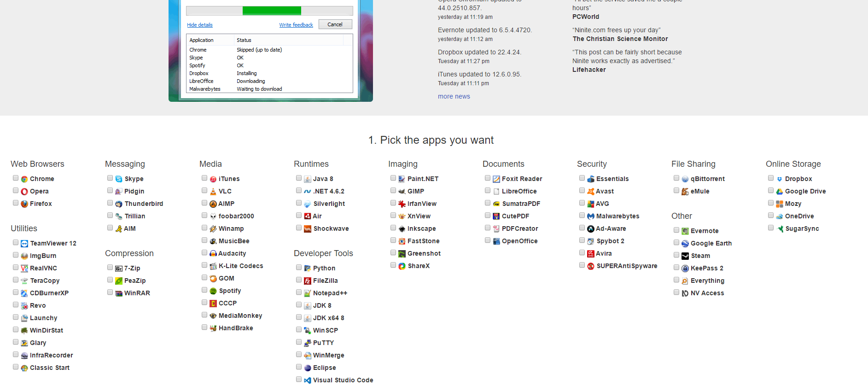This screenshot has height=392, width=868.
Task: Click the Google Drive icon
Action: point(780,192)
